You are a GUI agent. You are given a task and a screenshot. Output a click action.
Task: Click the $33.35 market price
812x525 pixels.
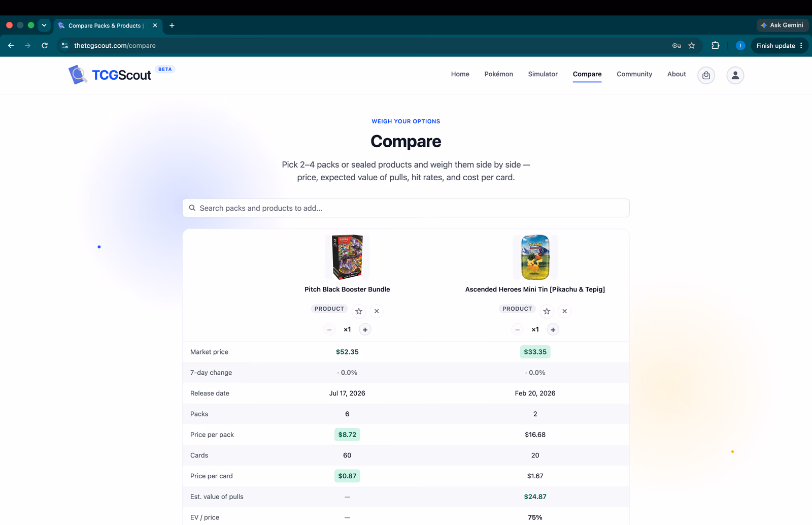point(535,352)
